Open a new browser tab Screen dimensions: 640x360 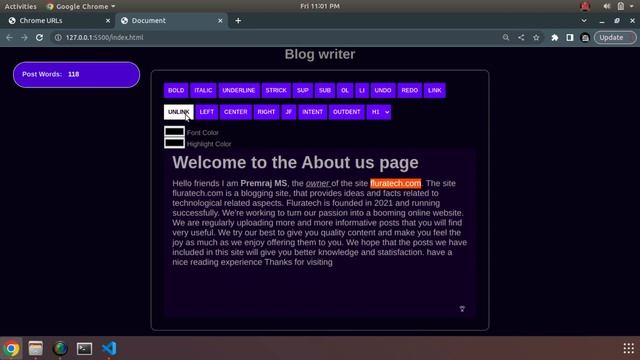pyautogui.click(x=238, y=20)
